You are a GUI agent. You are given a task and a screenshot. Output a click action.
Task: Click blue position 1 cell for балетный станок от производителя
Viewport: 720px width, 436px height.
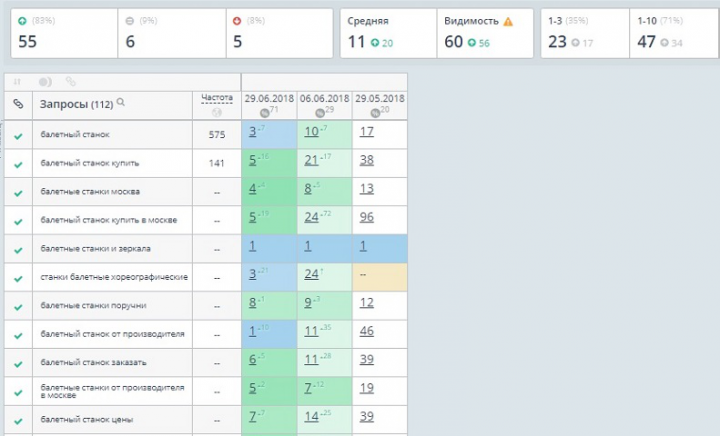[x=269, y=334]
